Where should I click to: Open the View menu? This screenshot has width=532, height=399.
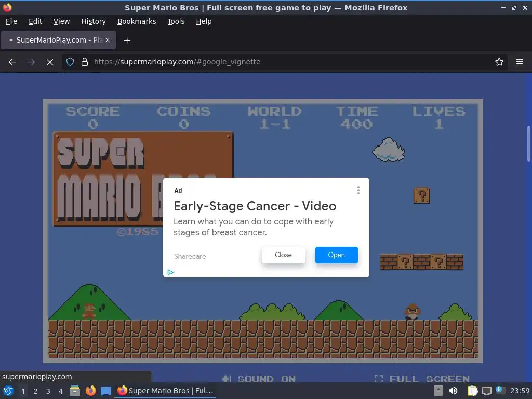coord(61,21)
